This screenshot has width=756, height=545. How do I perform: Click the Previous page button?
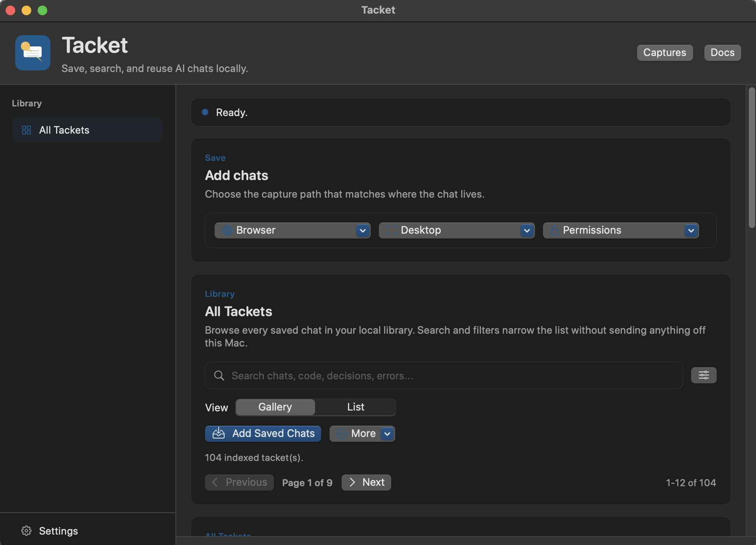(x=239, y=482)
